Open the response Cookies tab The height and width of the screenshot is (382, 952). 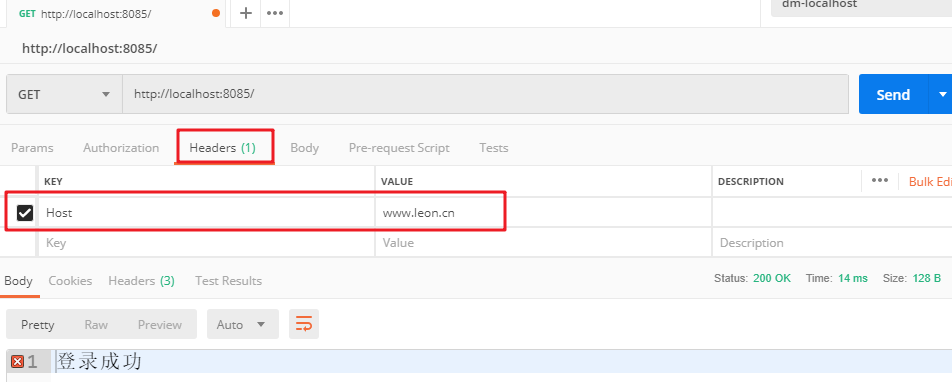click(70, 281)
